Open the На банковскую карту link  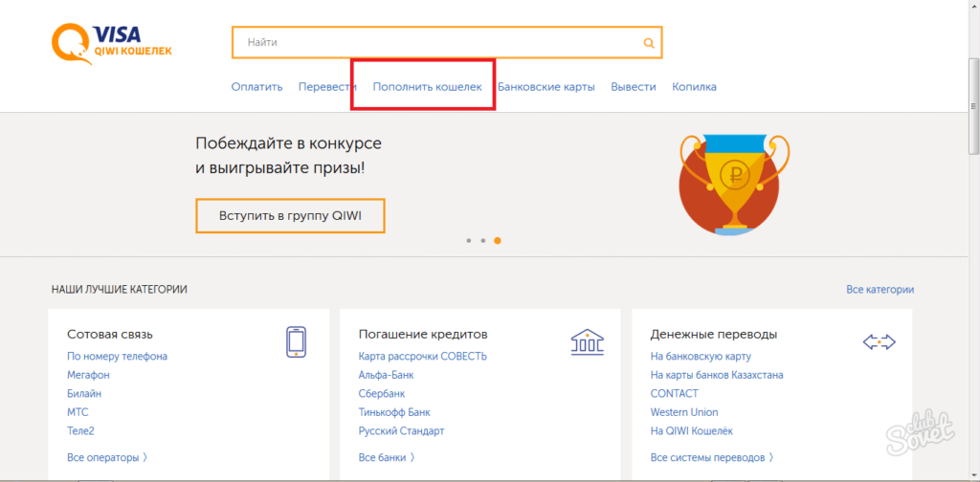tap(701, 357)
